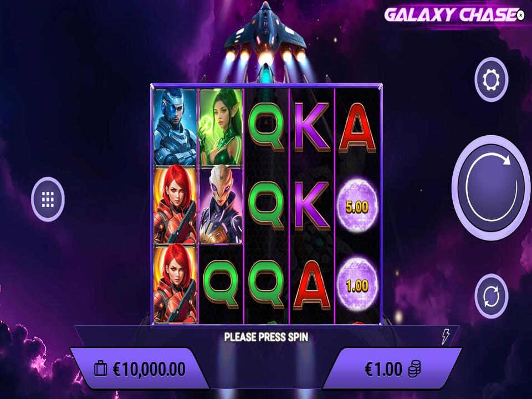Viewport: 532px width, 399px height.
Task: Click the bottom red-haired woman symbol
Action: point(175,283)
